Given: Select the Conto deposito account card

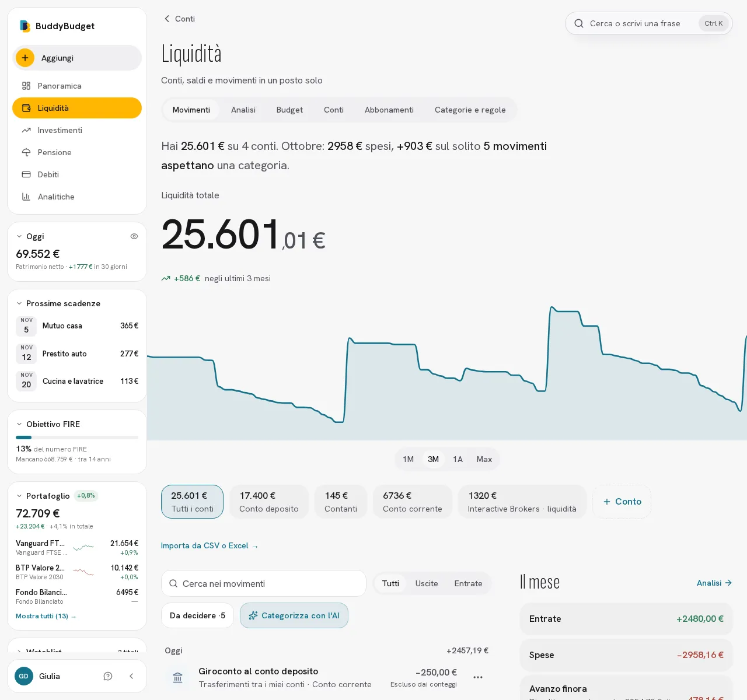Looking at the screenshot, I should pyautogui.click(x=269, y=502).
